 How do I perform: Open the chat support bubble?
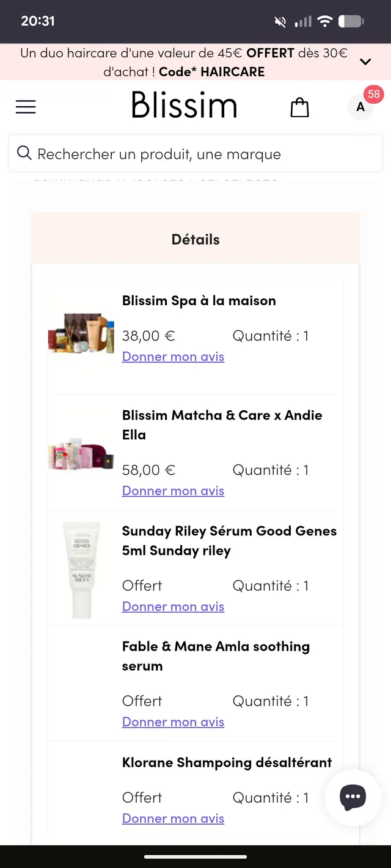click(x=353, y=797)
